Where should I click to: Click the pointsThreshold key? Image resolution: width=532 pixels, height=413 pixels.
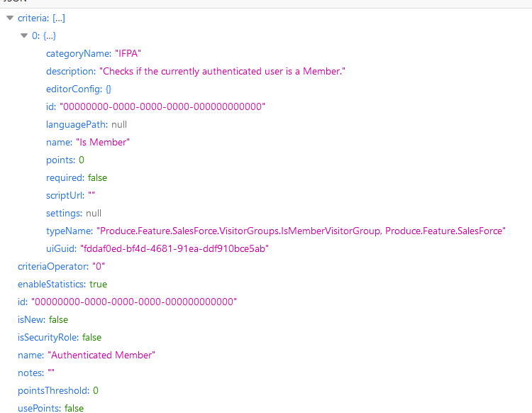(53, 390)
